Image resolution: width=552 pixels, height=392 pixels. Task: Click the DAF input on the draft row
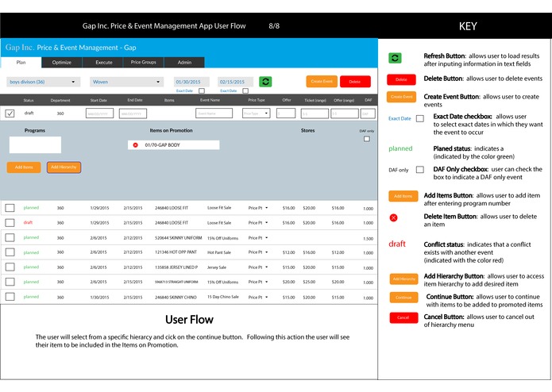pyautogui.click(x=369, y=113)
